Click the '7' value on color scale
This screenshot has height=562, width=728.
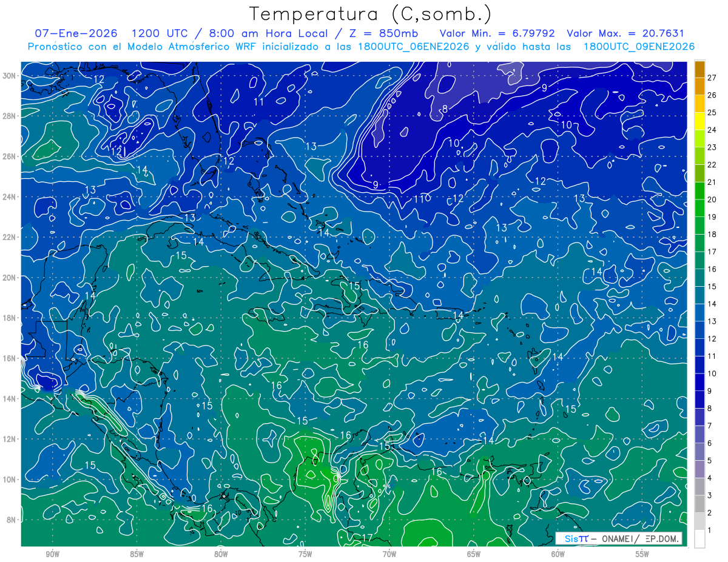coord(710,426)
